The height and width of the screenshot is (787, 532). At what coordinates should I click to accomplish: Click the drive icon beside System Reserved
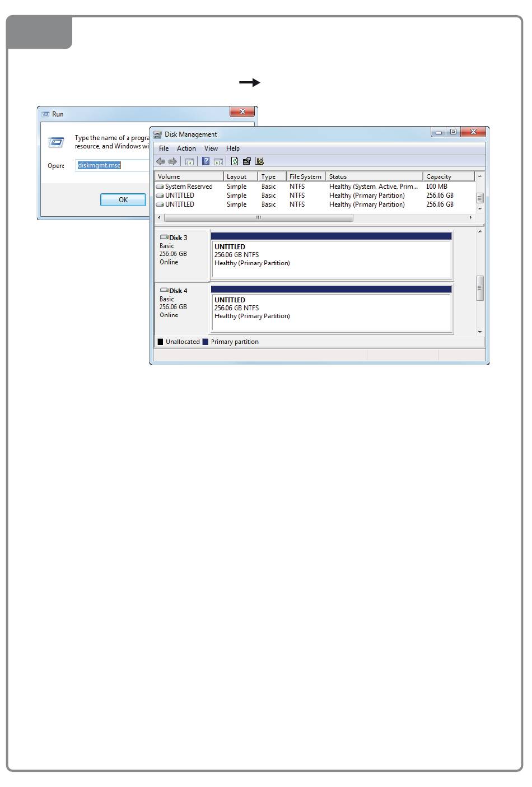point(160,187)
